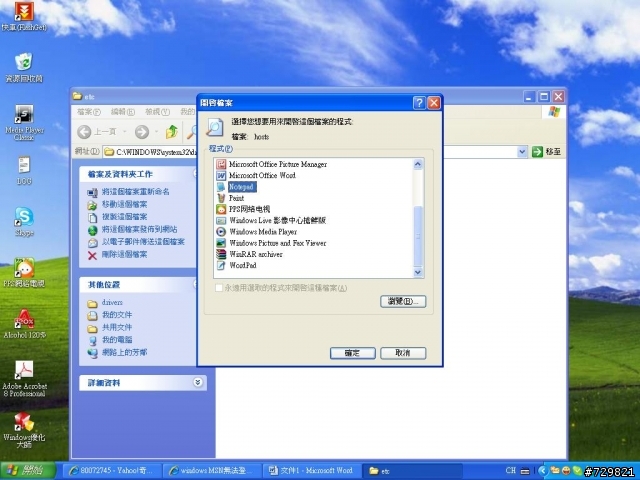Click etc folder taskbar button
Image resolution: width=640 pixels, height=480 pixels.
pyautogui.click(x=412, y=471)
